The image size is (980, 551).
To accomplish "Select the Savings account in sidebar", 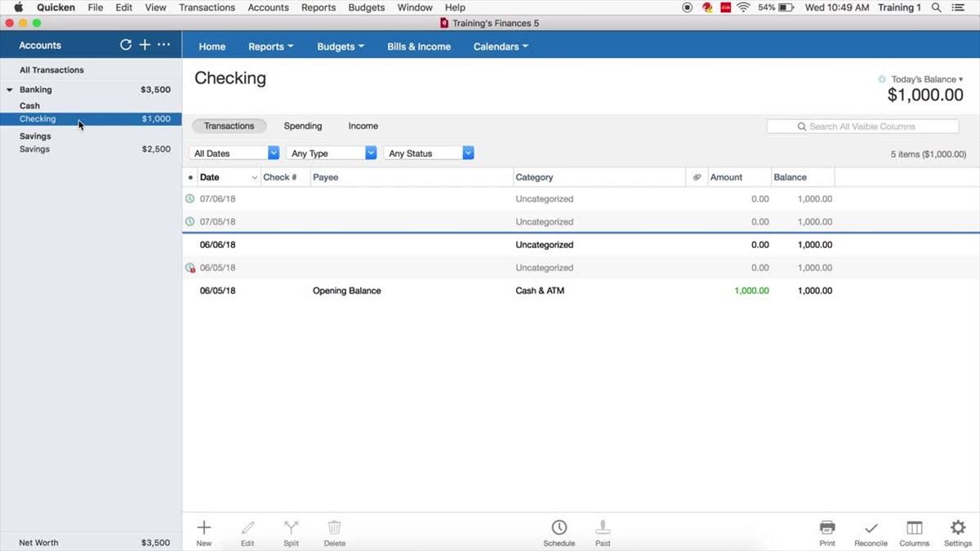I will tap(34, 149).
